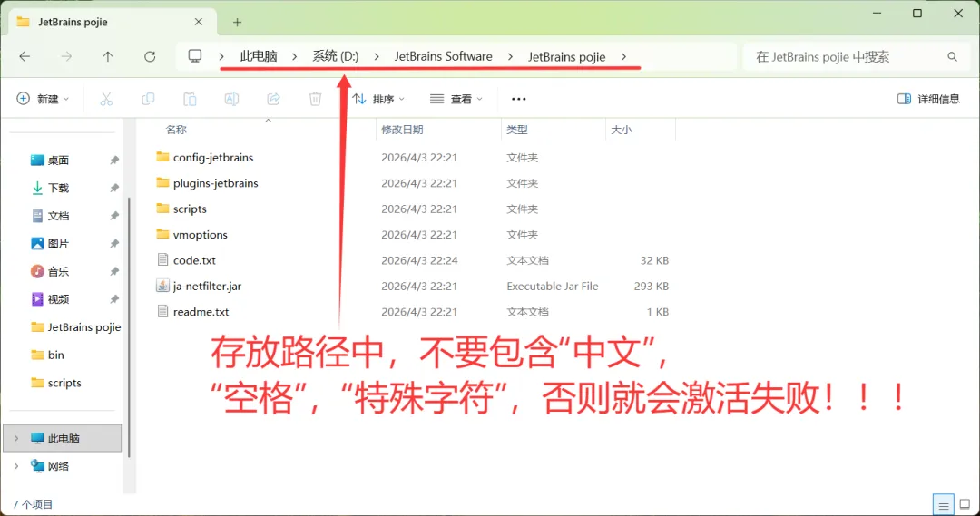Go up one folder level

[x=107, y=57]
